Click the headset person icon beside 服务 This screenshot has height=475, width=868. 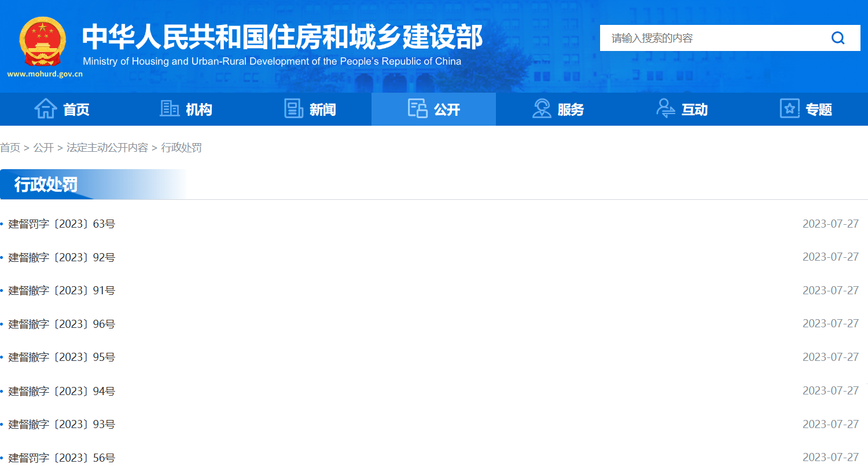(x=542, y=108)
